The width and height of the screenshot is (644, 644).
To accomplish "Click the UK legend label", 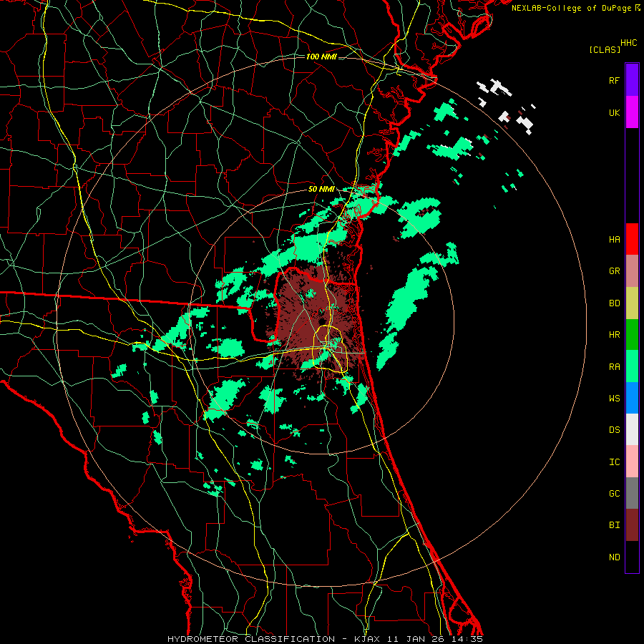I will coord(615,112).
